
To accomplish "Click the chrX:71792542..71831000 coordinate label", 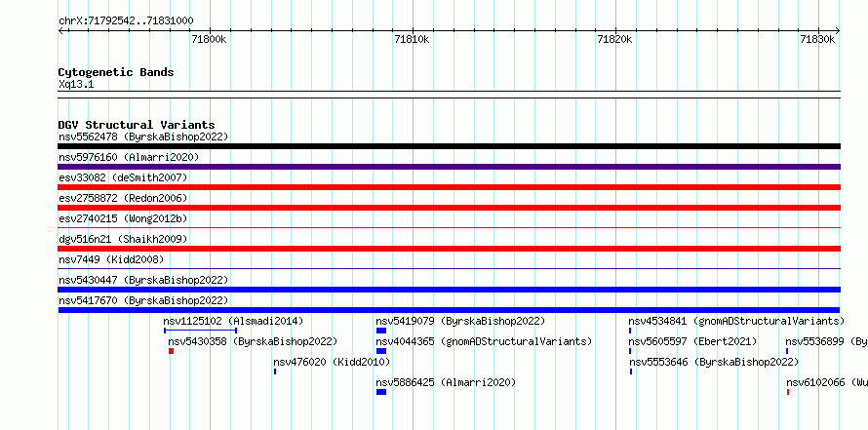I will pyautogui.click(x=126, y=21).
